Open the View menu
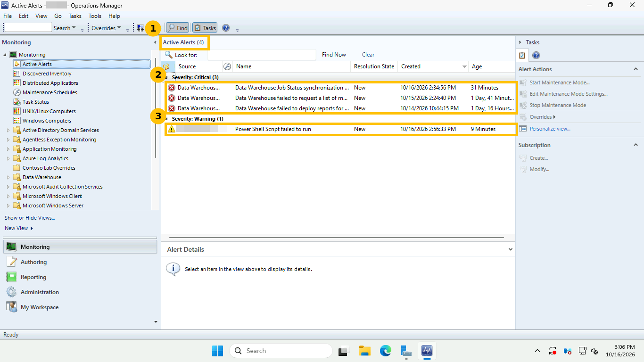The height and width of the screenshot is (362, 644). [41, 16]
